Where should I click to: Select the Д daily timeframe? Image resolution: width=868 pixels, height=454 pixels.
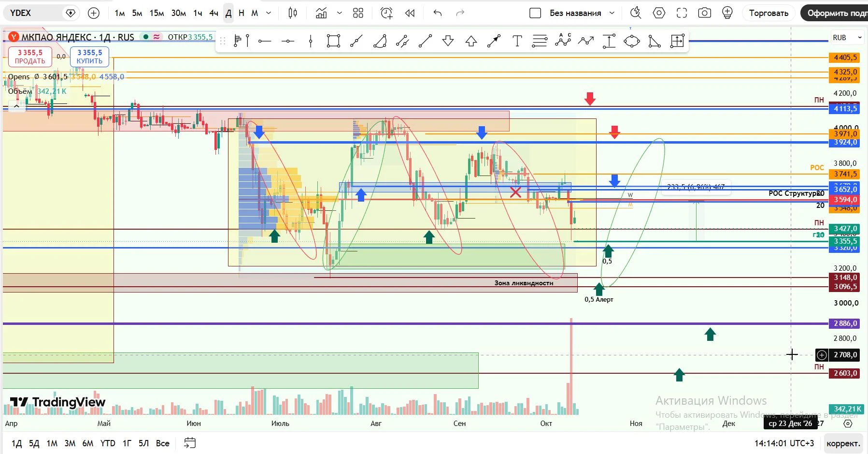coord(228,13)
